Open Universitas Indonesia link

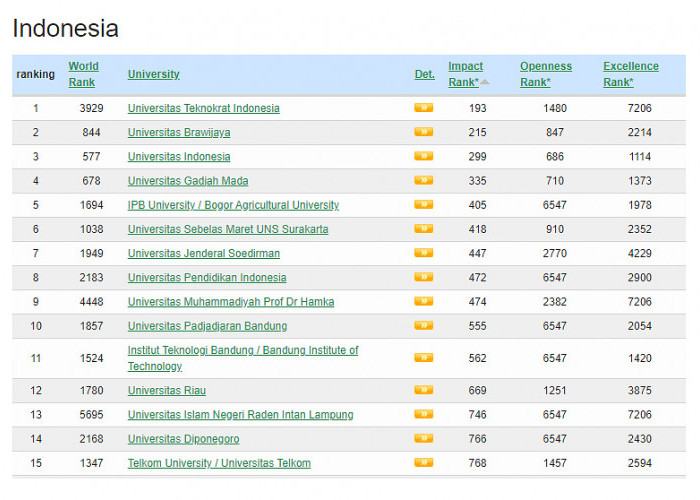click(x=179, y=157)
